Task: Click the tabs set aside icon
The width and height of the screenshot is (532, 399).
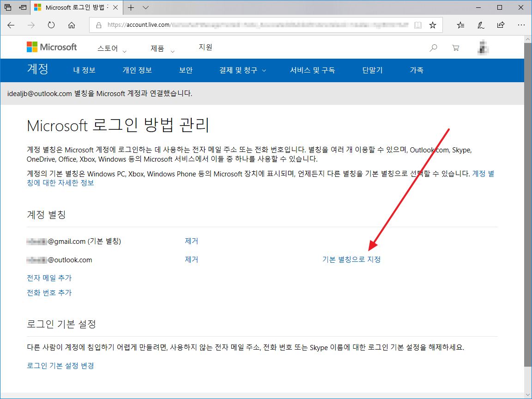Action: click(8, 7)
